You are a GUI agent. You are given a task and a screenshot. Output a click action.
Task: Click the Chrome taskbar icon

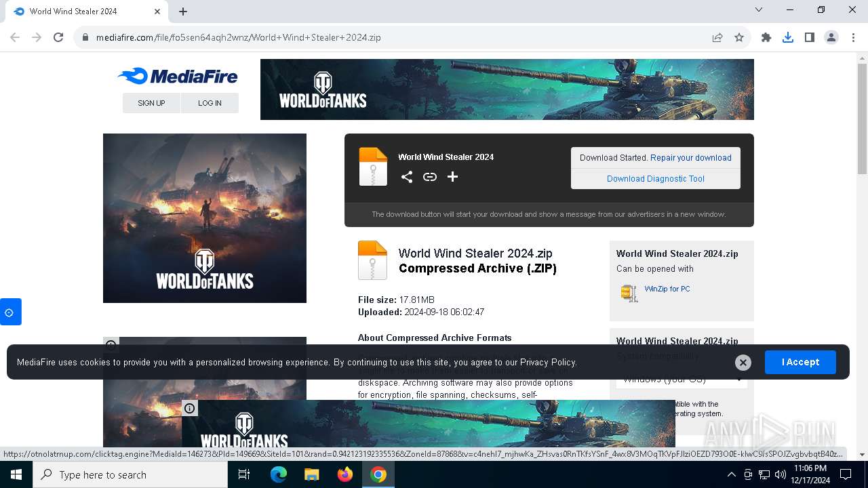[x=378, y=474]
